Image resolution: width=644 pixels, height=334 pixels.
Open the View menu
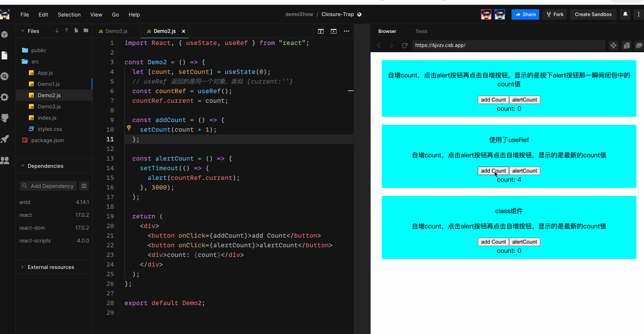pyautogui.click(x=96, y=14)
